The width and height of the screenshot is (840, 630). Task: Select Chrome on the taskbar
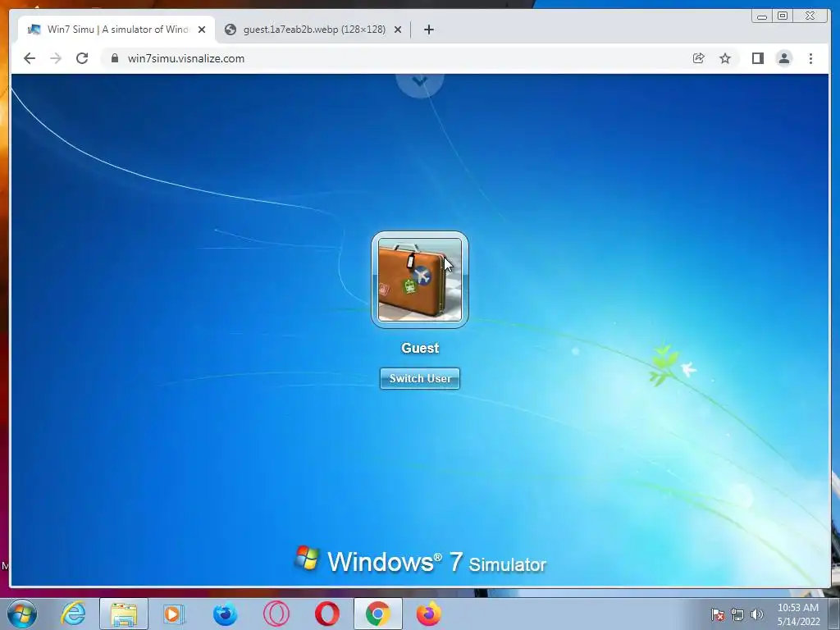377,614
